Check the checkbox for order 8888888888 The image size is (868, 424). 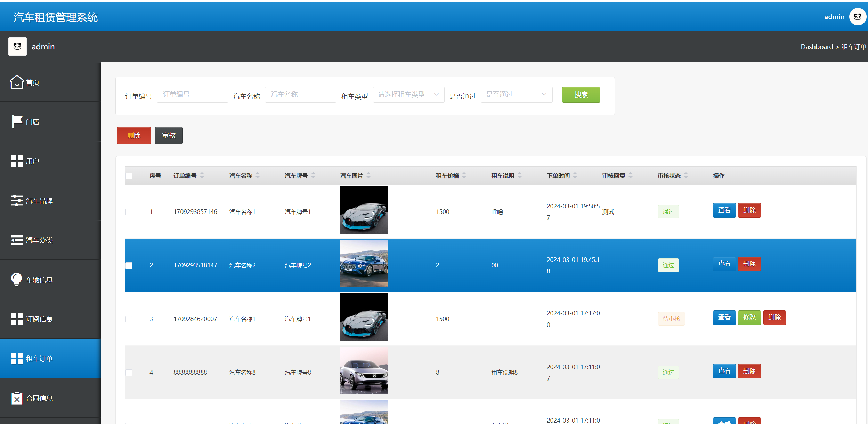click(x=129, y=372)
